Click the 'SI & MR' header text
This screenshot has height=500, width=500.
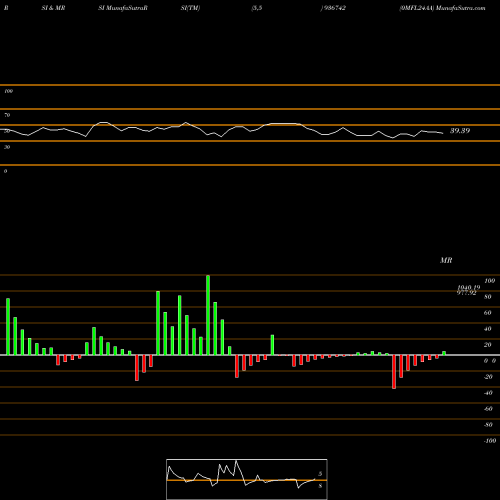pos(53,8)
